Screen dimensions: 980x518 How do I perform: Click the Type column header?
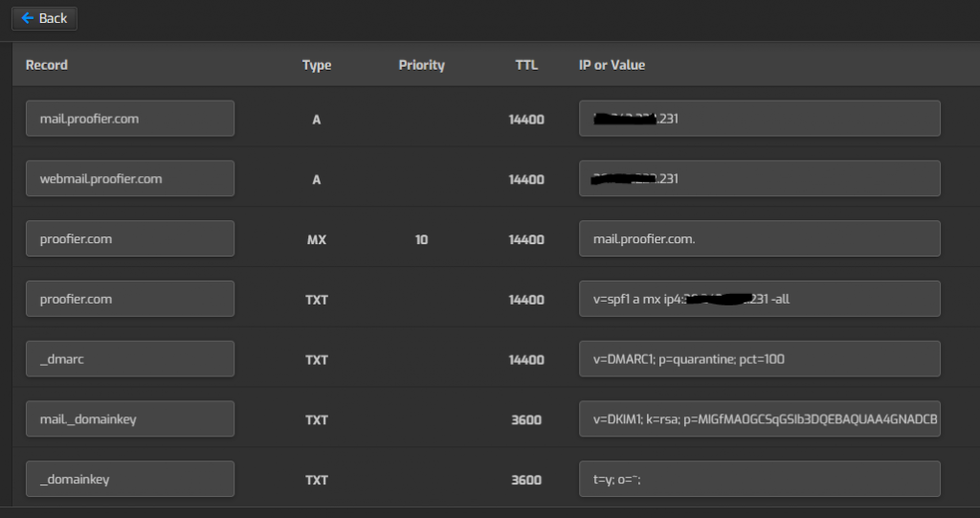[x=317, y=65]
